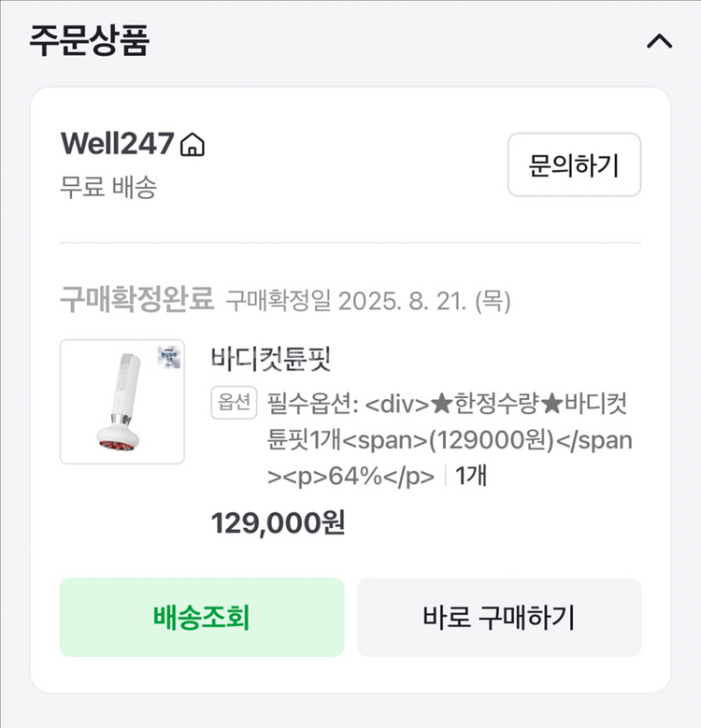Click the small badge on thumbnail corner
Image resolution: width=701 pixels, height=728 pixels.
coord(169,356)
